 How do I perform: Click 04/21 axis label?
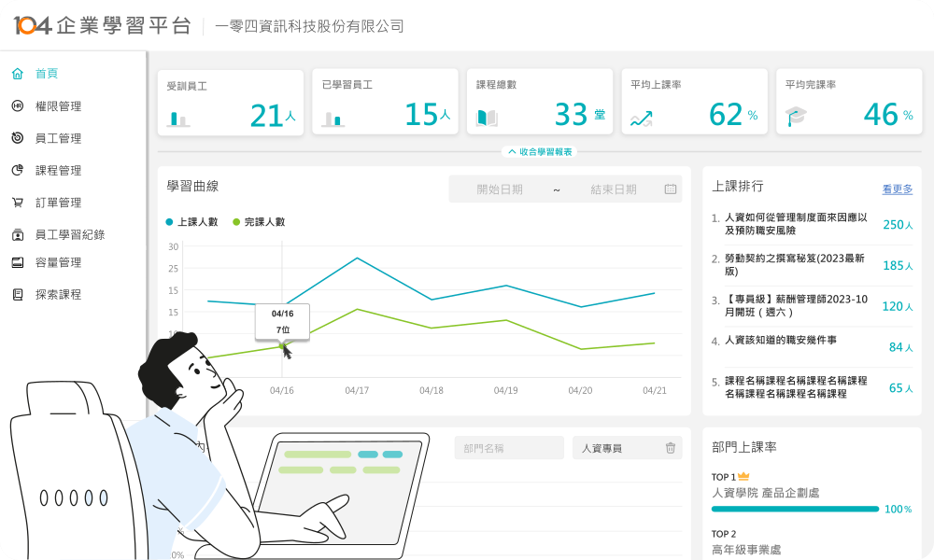(655, 390)
